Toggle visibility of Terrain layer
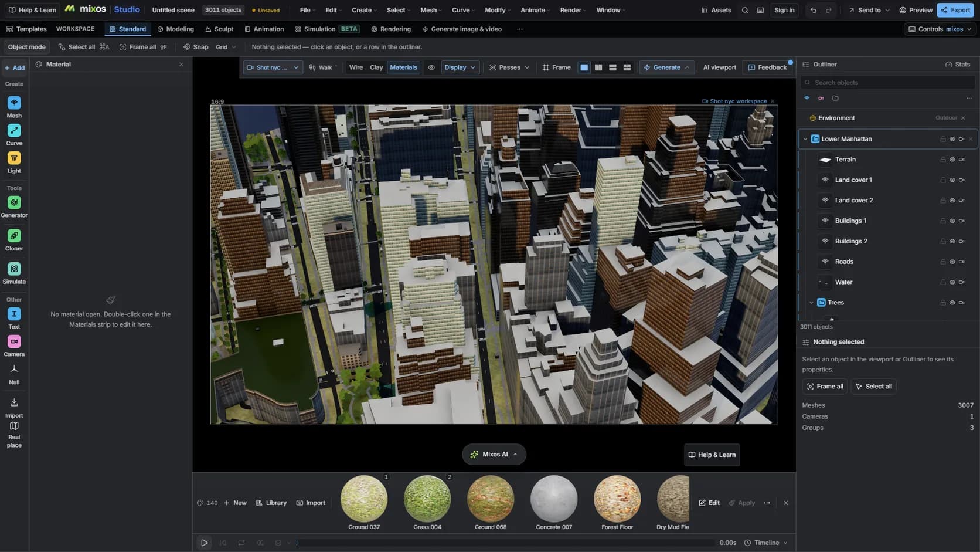This screenshot has width=980, height=552. point(952,160)
